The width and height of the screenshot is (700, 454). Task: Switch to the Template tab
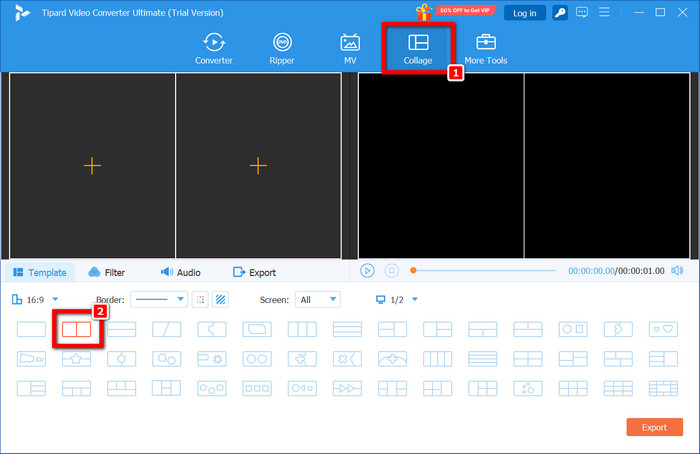click(40, 272)
